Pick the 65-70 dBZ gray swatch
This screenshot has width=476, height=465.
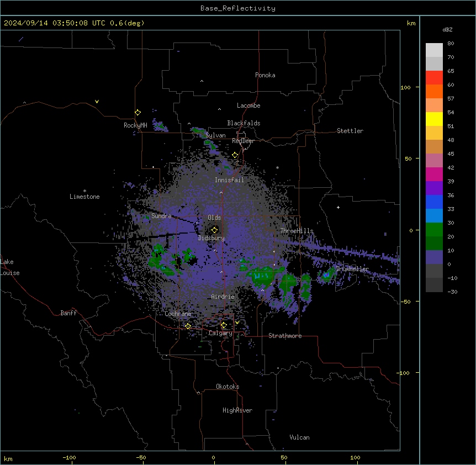(x=434, y=64)
